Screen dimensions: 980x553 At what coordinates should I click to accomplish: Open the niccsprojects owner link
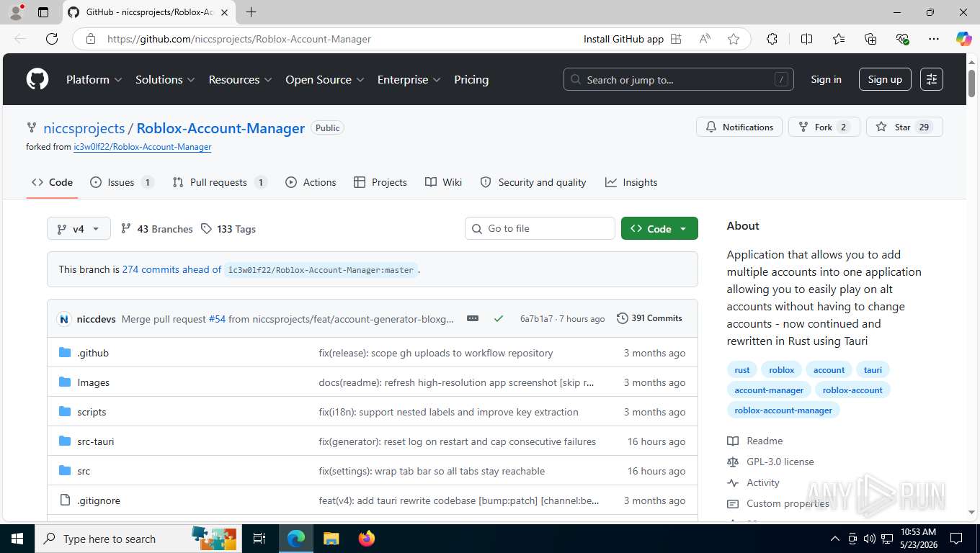coord(84,128)
